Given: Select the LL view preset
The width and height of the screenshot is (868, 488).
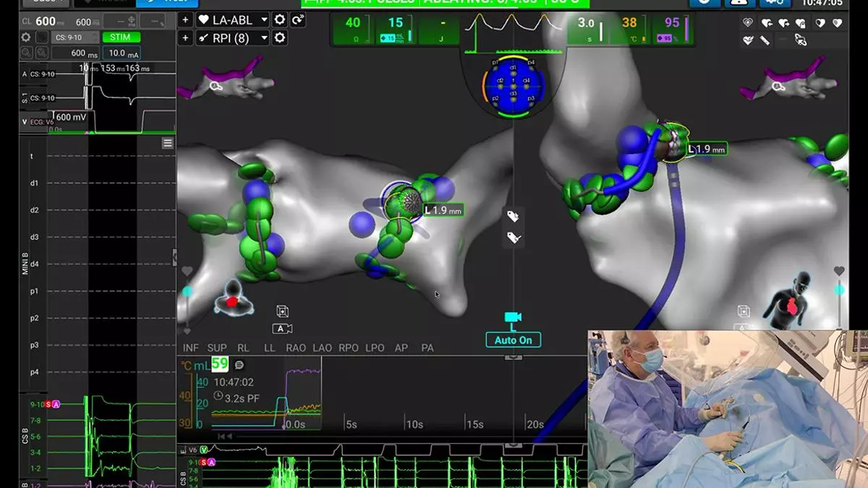Looking at the screenshot, I should click(269, 348).
